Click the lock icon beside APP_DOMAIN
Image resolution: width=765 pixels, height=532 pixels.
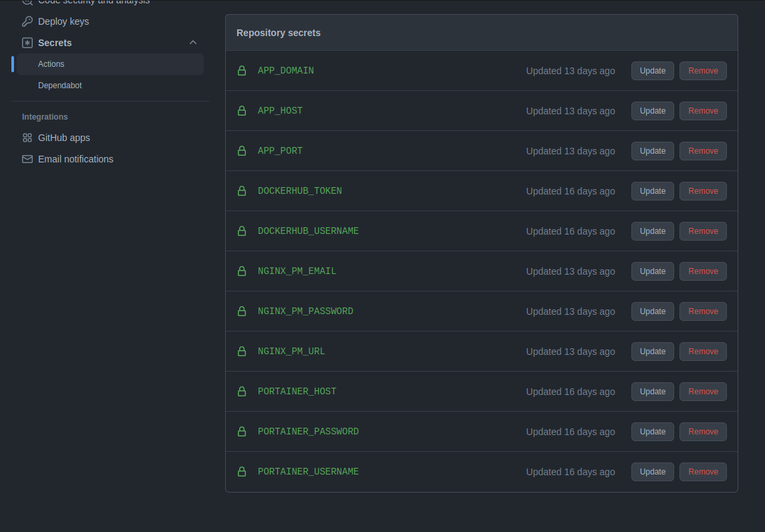click(x=241, y=71)
